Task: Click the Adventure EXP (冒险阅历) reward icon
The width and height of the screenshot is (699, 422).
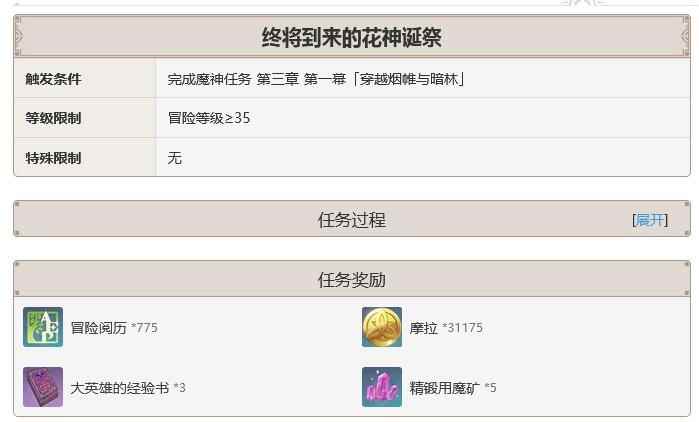Action: tap(43, 327)
